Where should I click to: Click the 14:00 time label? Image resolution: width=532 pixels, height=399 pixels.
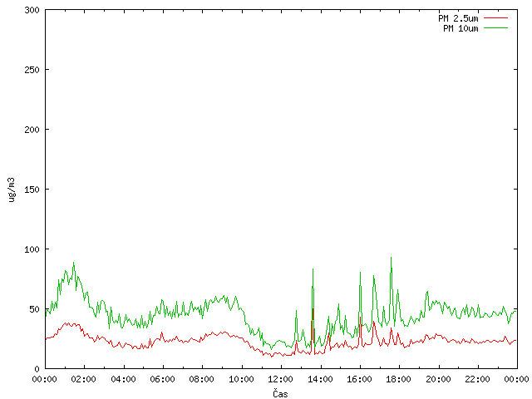click(320, 379)
